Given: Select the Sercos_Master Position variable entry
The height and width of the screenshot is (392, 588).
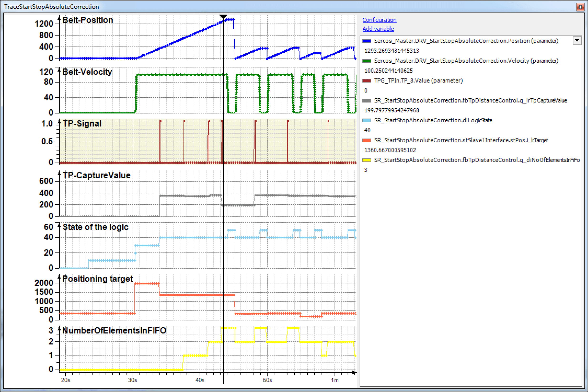Looking at the screenshot, I should [x=466, y=41].
